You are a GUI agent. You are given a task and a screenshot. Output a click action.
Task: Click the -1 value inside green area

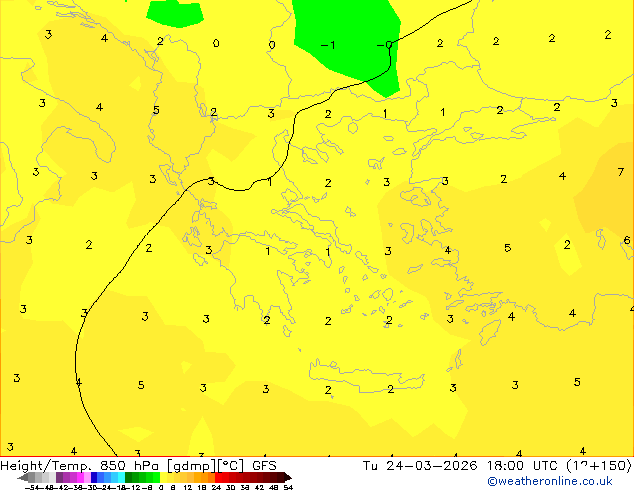pos(328,44)
